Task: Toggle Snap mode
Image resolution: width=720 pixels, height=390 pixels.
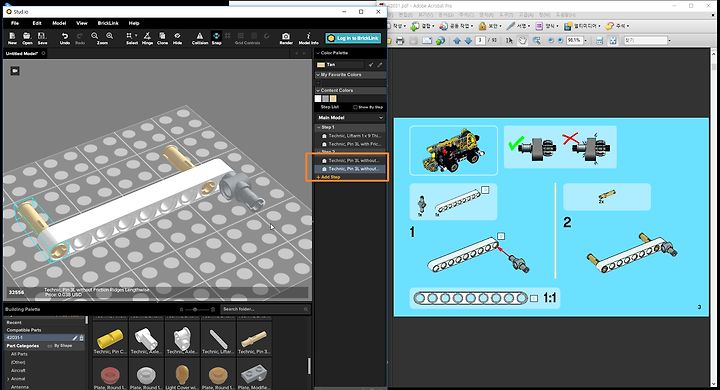Action: 216,38
